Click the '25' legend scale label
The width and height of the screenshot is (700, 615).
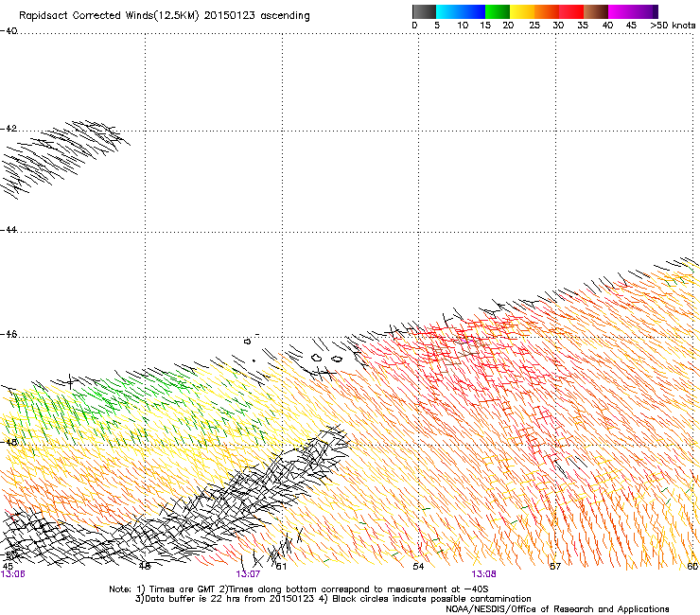click(x=534, y=26)
